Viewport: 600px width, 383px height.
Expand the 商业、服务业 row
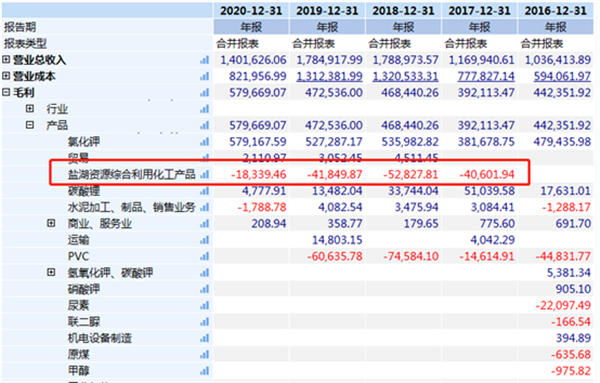point(51,223)
